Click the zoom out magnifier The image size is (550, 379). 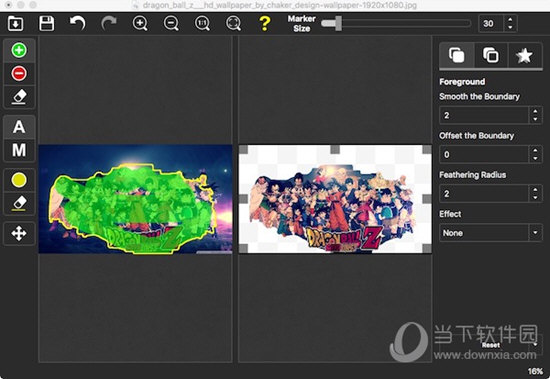171,24
